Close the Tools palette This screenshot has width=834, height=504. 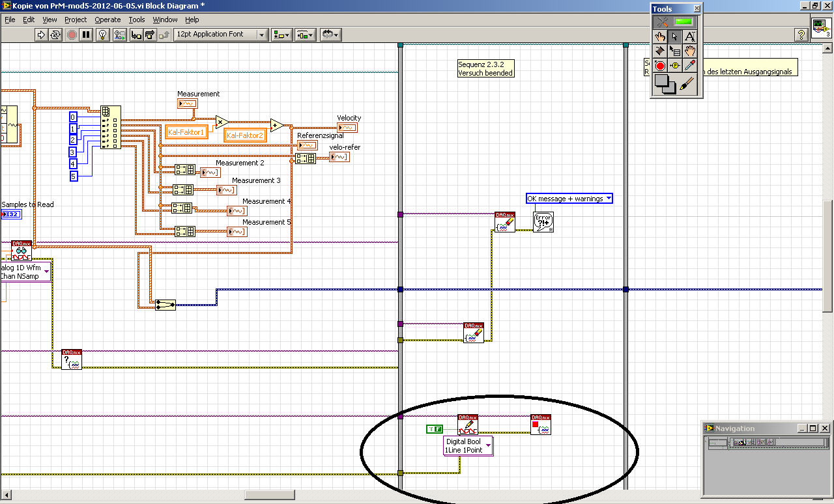(x=697, y=8)
